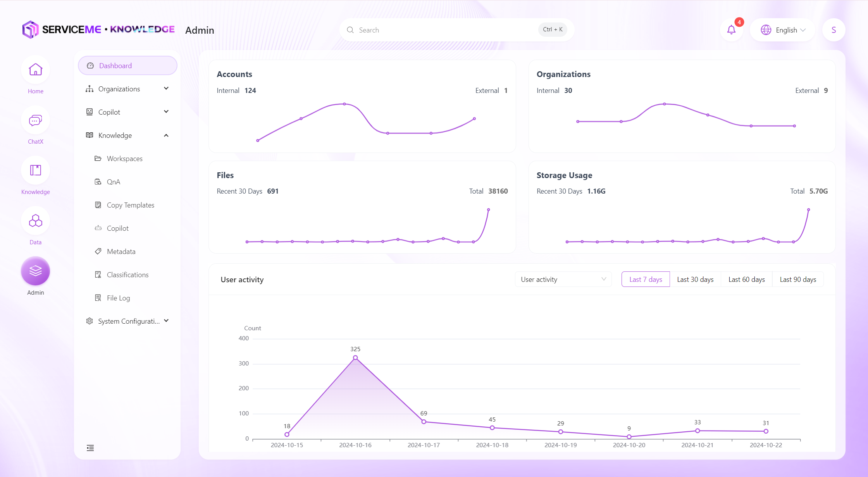This screenshot has width=868, height=477.
Task: Click the Metadata tag icon
Action: tap(98, 252)
